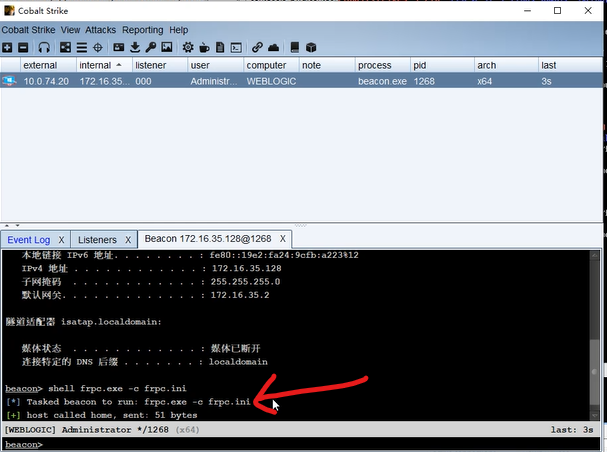Click console scrollbar up arrow
Screen dimensions: 607x452
594,255
